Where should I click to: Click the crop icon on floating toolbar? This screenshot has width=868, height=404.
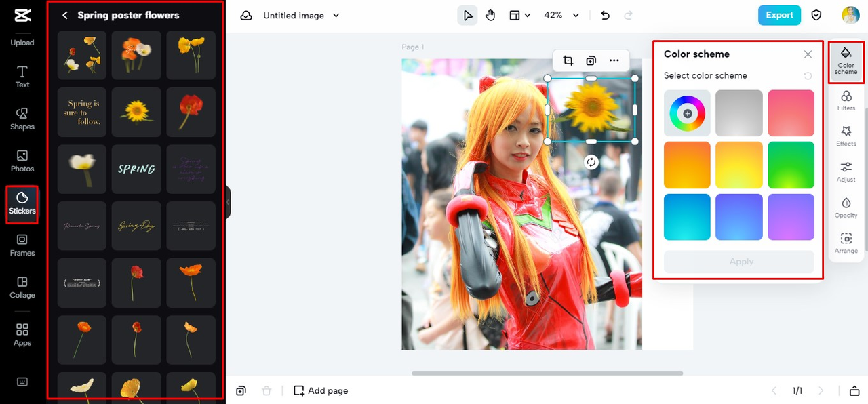tap(568, 60)
